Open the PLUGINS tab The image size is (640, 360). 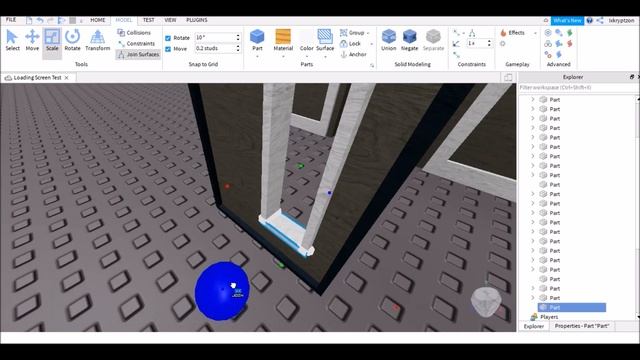click(x=197, y=20)
